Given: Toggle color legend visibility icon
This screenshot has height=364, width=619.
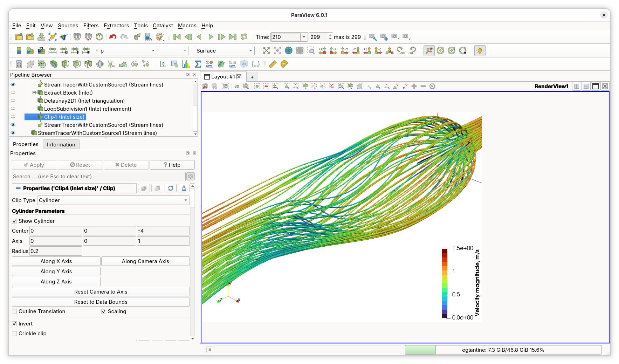Looking at the screenshot, I should pos(19,50).
